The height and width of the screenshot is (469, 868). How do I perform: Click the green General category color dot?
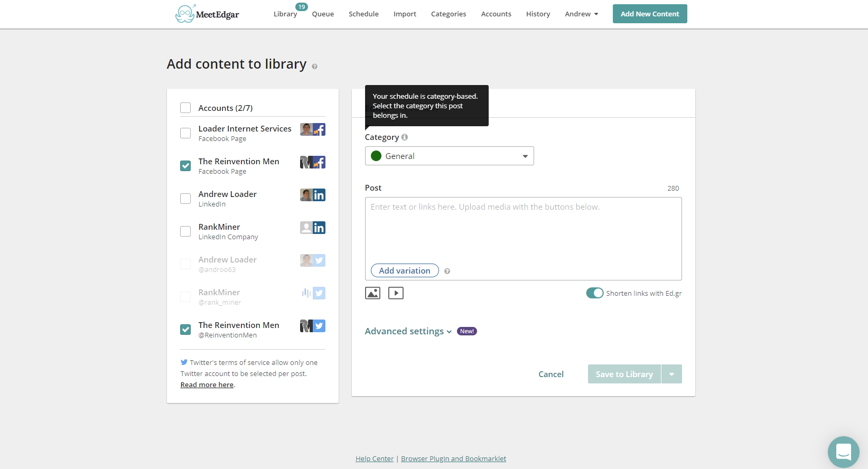pos(376,156)
